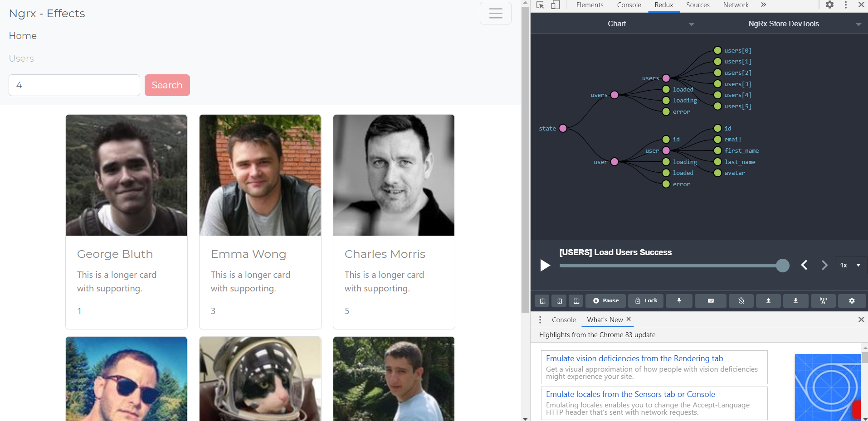This screenshot has height=421, width=868.
Task: Open Emulate locales from Sensors link
Action: tap(630, 394)
